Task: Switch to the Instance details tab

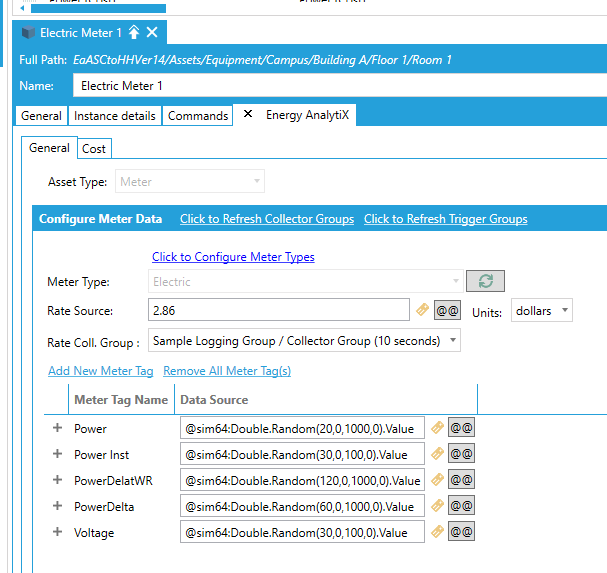Action: click(x=115, y=116)
